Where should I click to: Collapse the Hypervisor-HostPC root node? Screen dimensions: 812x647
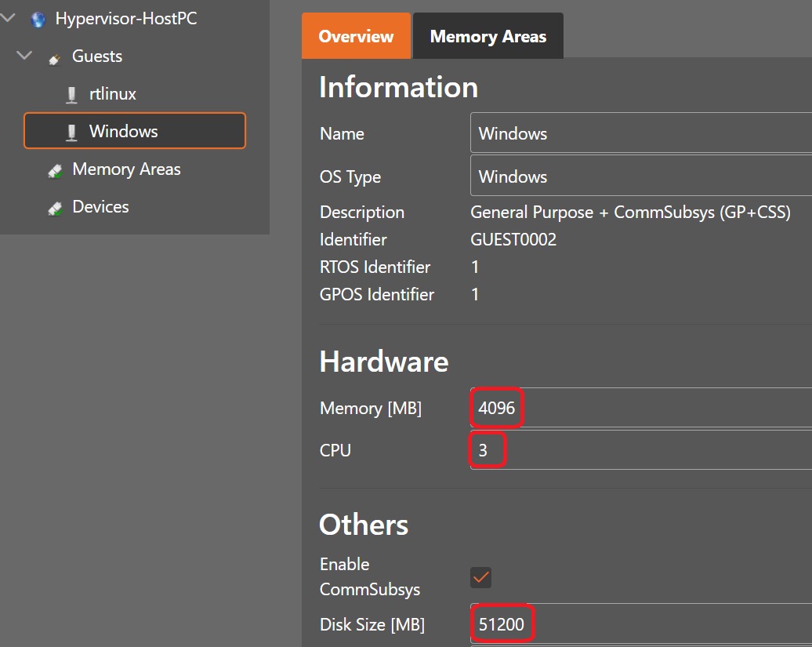pyautogui.click(x=9, y=18)
